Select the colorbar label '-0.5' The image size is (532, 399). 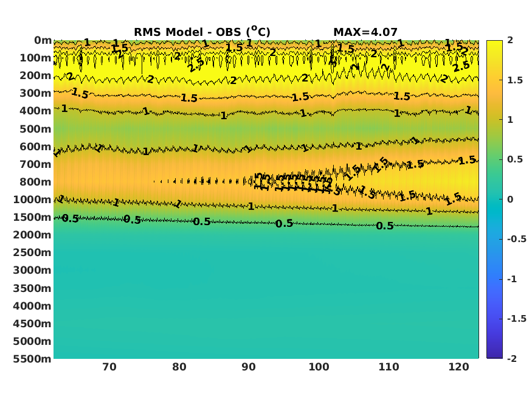pyautogui.click(x=517, y=239)
